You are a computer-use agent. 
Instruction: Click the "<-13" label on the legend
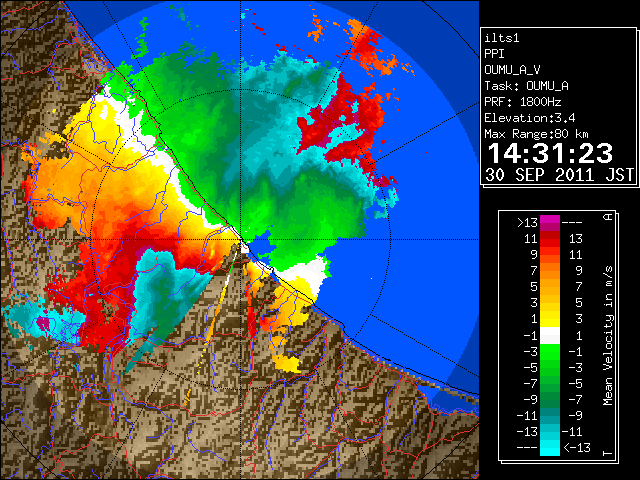pos(577,448)
